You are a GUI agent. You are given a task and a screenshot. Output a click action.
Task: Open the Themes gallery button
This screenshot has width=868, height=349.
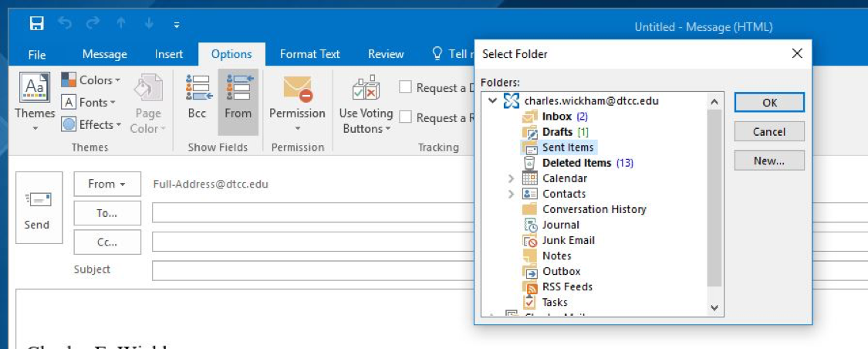point(35,103)
